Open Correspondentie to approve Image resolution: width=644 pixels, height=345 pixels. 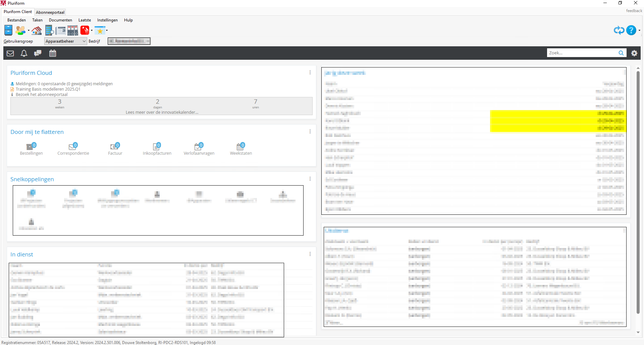pos(73,149)
